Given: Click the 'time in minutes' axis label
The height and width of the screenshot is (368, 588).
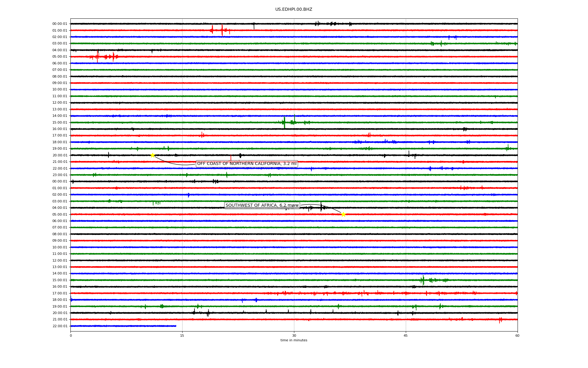Looking at the screenshot, I should [294, 340].
